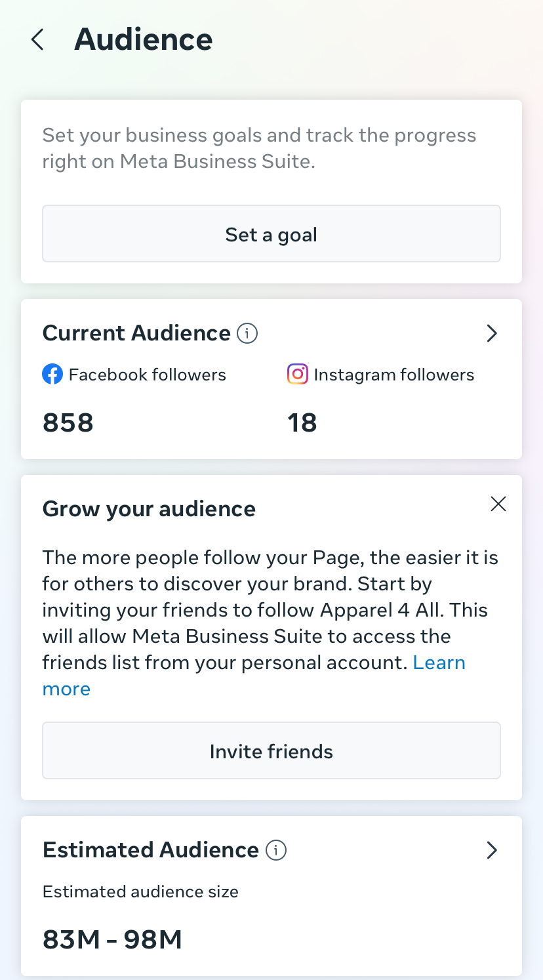Open info icon next to Estimated Audience
The width and height of the screenshot is (543, 980).
pyautogui.click(x=276, y=850)
